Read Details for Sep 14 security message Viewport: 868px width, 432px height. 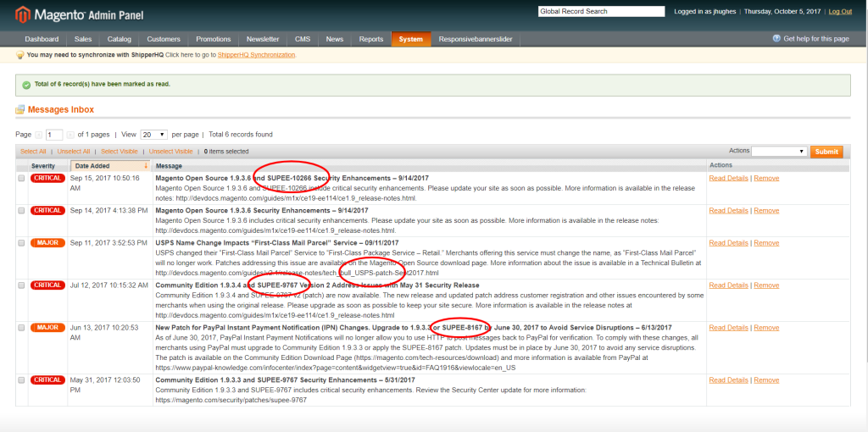click(x=728, y=210)
